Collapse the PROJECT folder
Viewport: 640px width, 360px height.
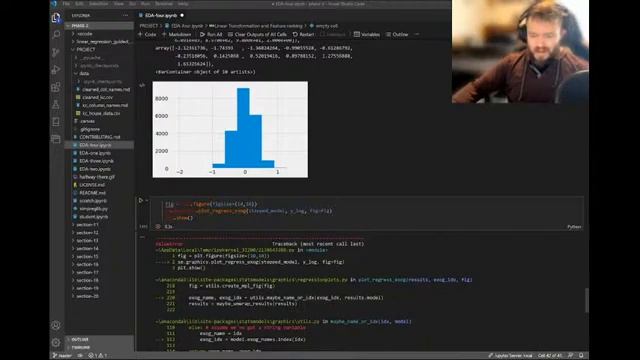point(100,49)
